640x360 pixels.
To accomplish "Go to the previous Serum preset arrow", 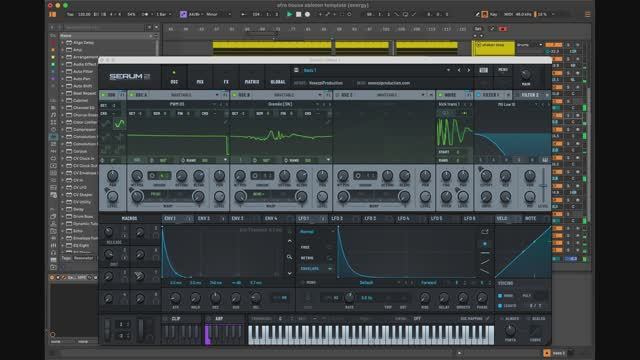I will pyautogui.click(x=459, y=70).
